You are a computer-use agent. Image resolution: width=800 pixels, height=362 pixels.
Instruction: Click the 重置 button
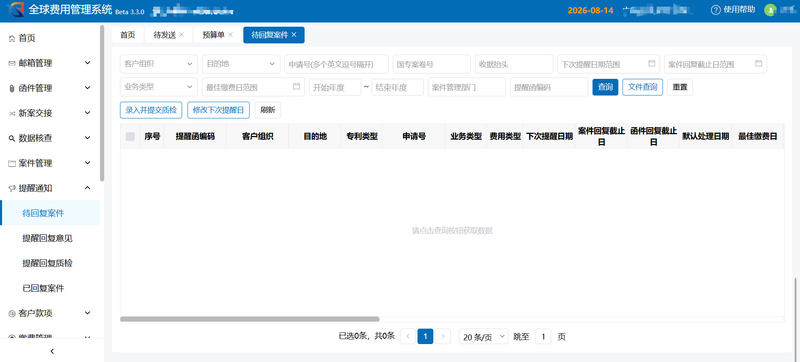[680, 87]
